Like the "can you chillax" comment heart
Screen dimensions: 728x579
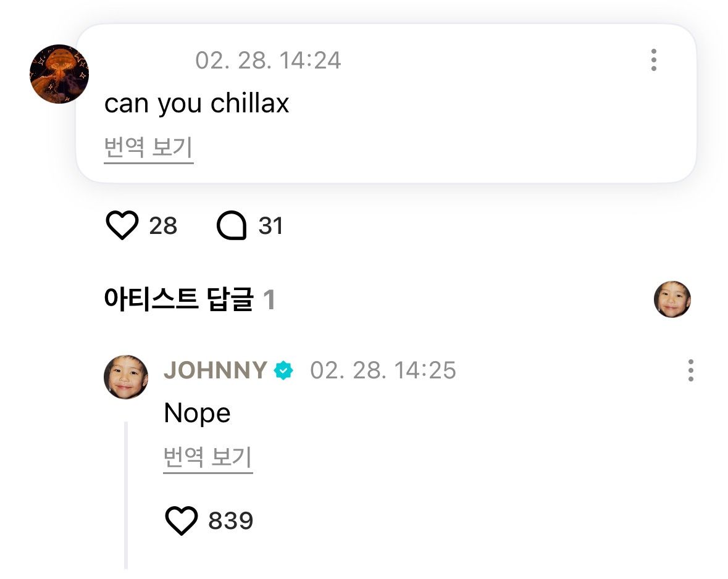click(x=122, y=226)
